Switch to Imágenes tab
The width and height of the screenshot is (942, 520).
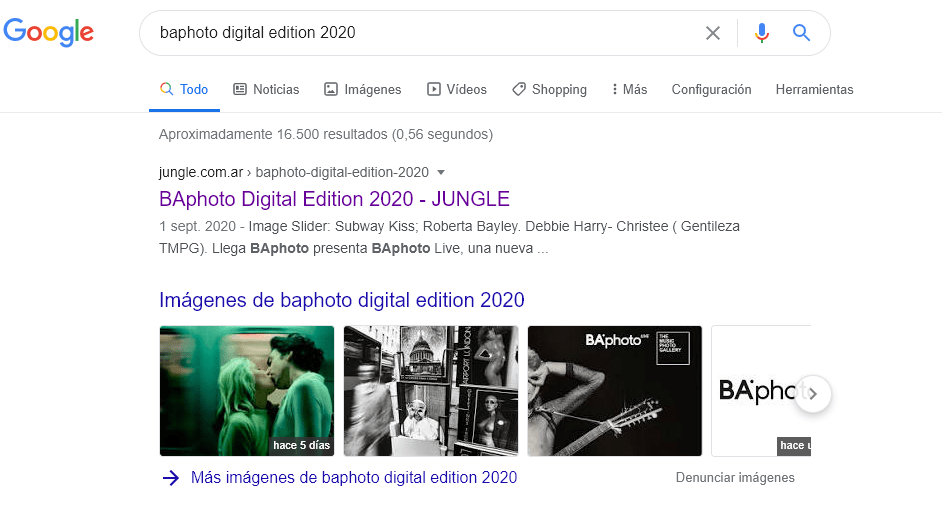pyautogui.click(x=362, y=89)
